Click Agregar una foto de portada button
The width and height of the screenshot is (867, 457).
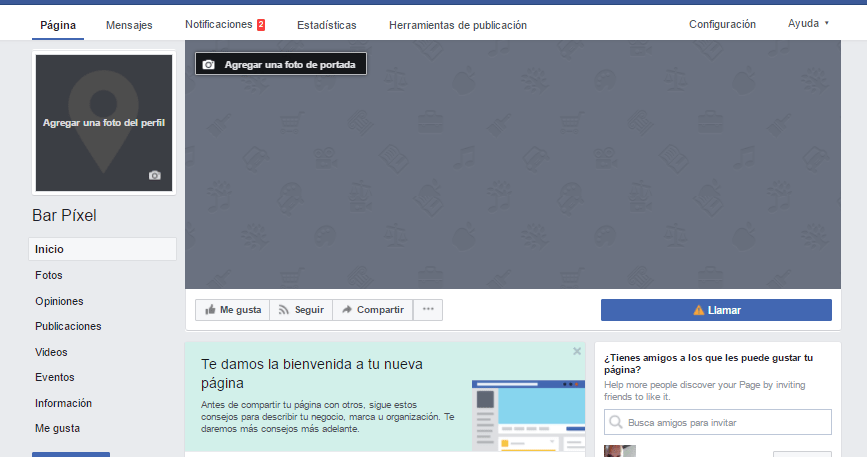pos(281,64)
